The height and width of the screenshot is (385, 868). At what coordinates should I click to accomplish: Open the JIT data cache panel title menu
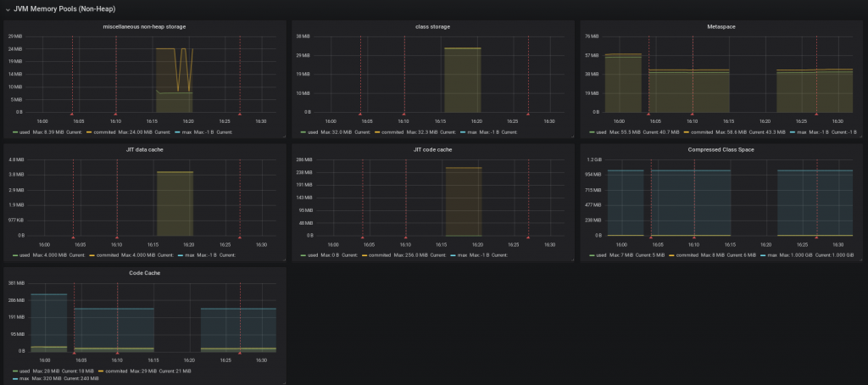(x=144, y=150)
